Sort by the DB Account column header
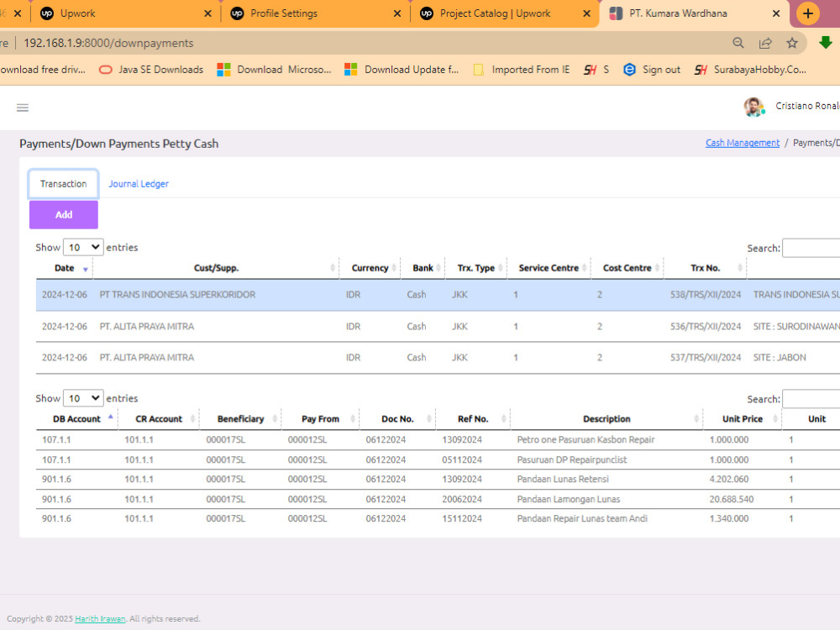Image resolution: width=840 pixels, height=630 pixels. [x=76, y=419]
